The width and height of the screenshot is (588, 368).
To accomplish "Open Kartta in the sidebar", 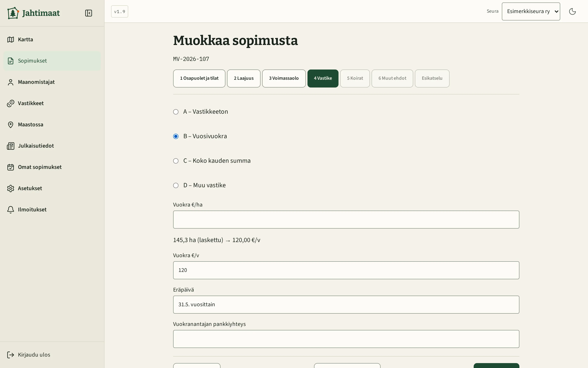I will coord(52,39).
